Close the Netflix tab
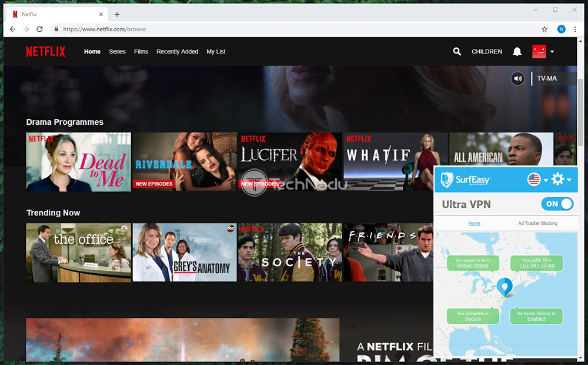 pos(101,14)
